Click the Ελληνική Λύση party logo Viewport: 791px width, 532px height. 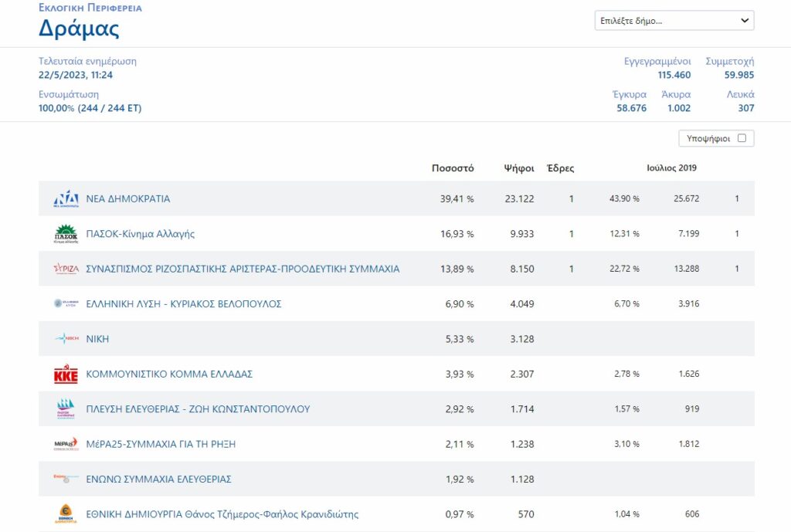tap(66, 304)
